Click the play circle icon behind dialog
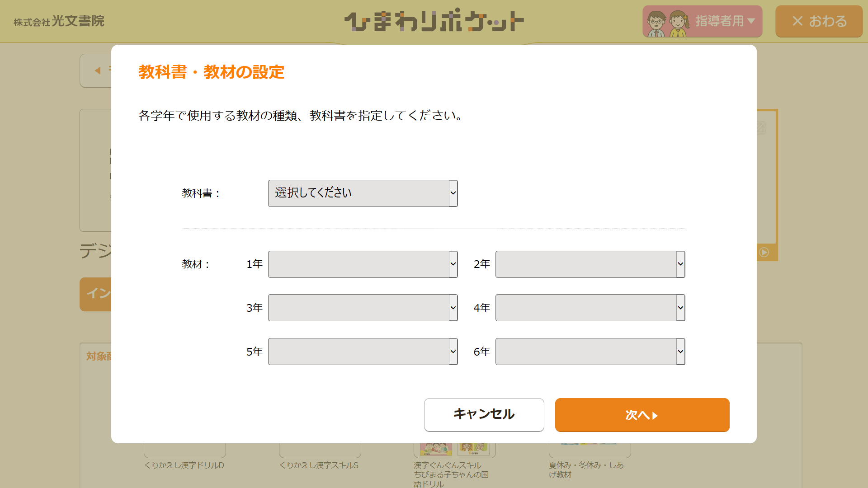 tap(764, 252)
